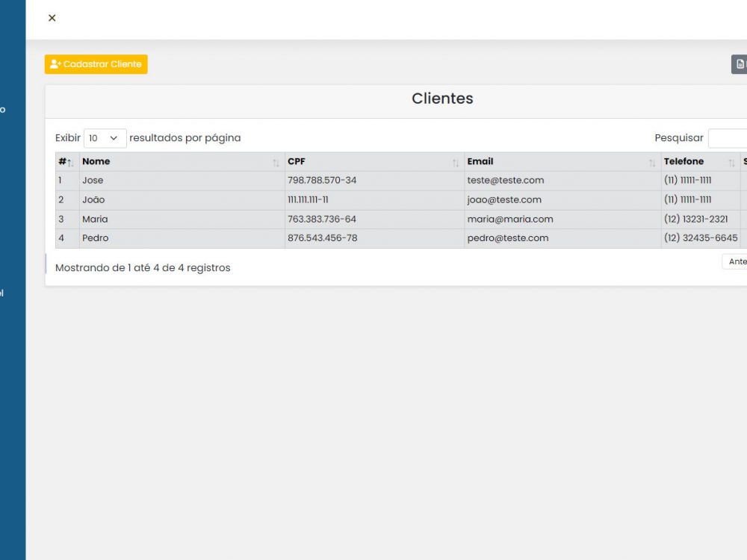
Task: Click the Pesquisar search field
Action: tap(728, 138)
